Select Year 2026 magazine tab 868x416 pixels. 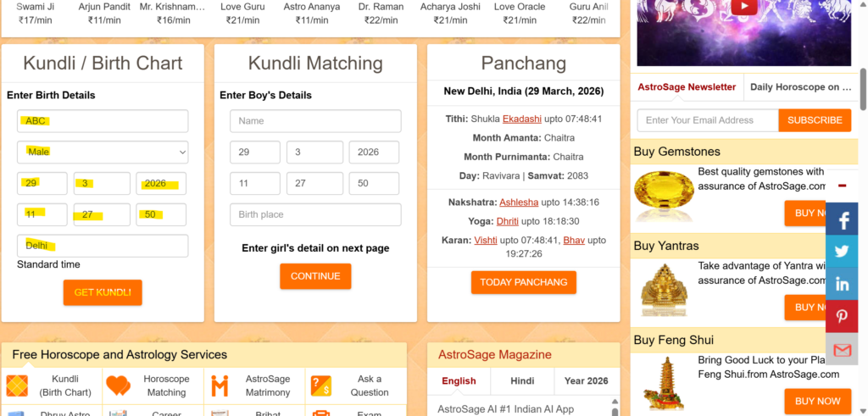(587, 381)
